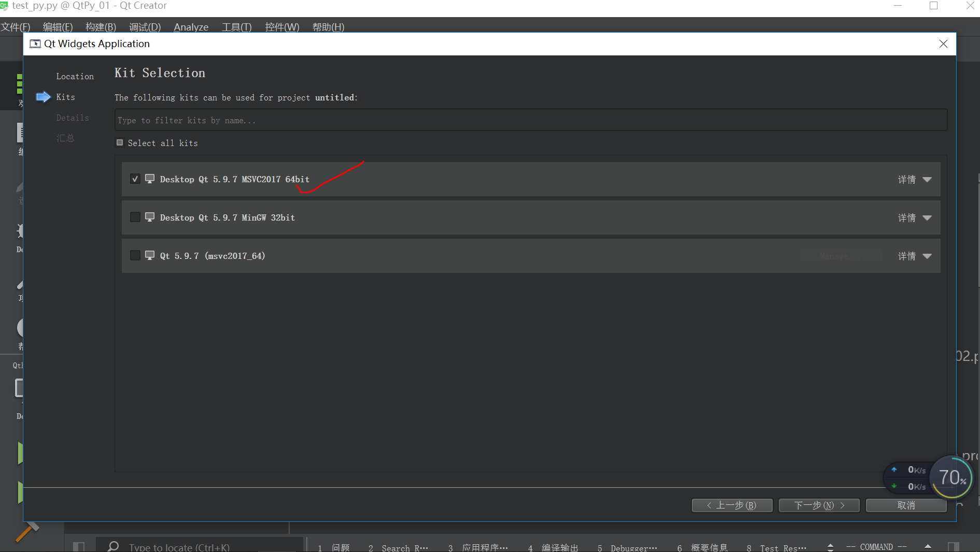
Task: Click the Location wizard step
Action: pyautogui.click(x=75, y=76)
